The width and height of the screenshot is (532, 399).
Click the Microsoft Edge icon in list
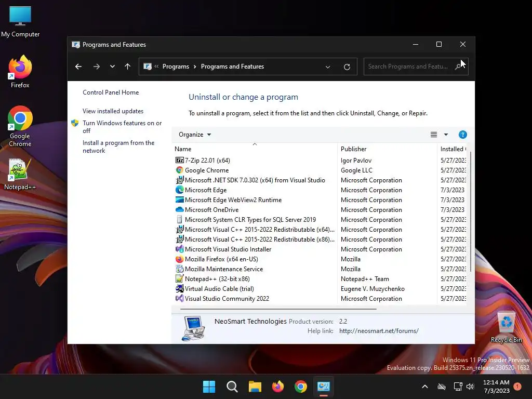pos(179,190)
